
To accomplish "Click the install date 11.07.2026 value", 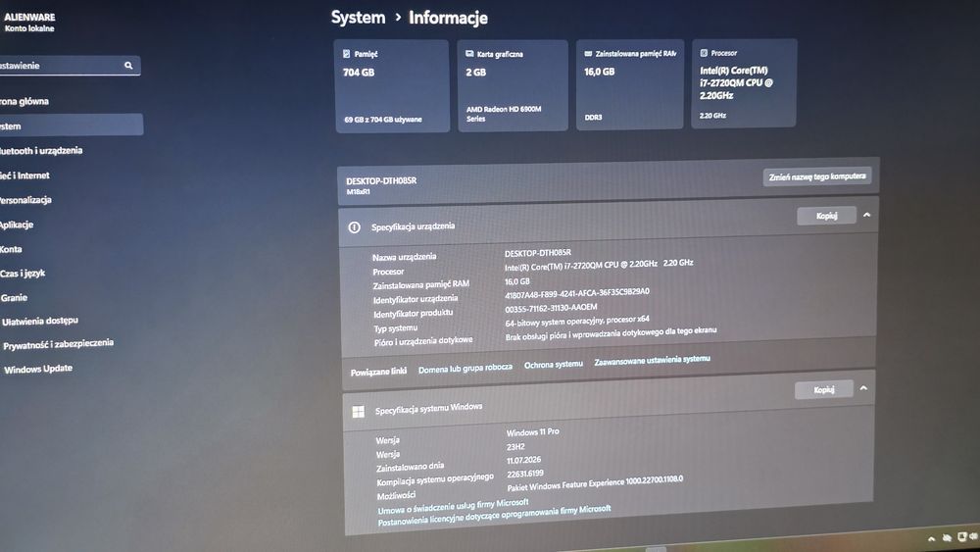I will [523, 460].
